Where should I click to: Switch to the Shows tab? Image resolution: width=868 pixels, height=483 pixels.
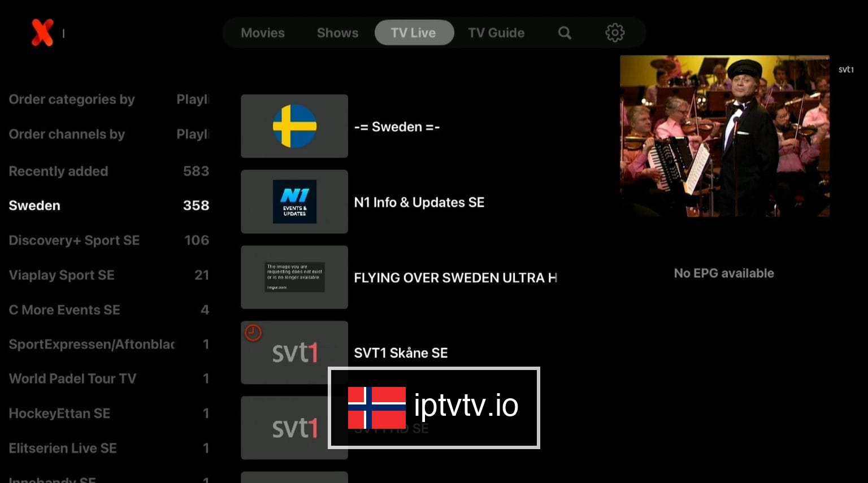coord(337,33)
